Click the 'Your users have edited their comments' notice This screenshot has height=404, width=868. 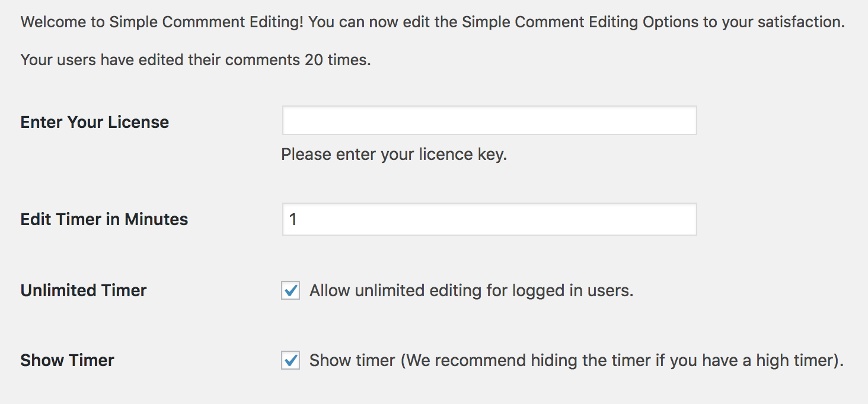coord(160,60)
